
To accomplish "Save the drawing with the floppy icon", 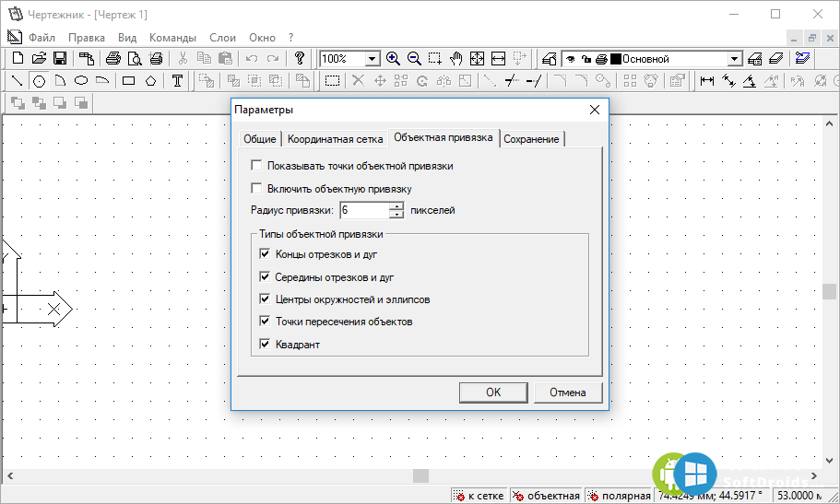I will (x=59, y=58).
